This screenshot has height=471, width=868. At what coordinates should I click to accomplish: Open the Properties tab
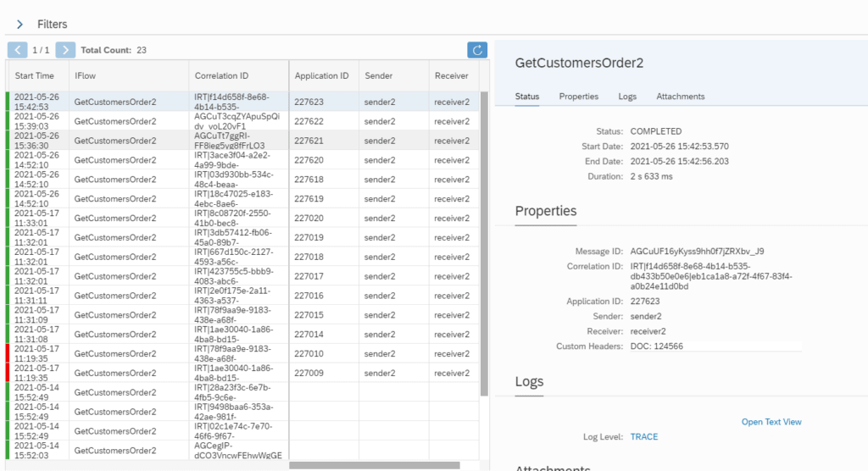point(578,97)
